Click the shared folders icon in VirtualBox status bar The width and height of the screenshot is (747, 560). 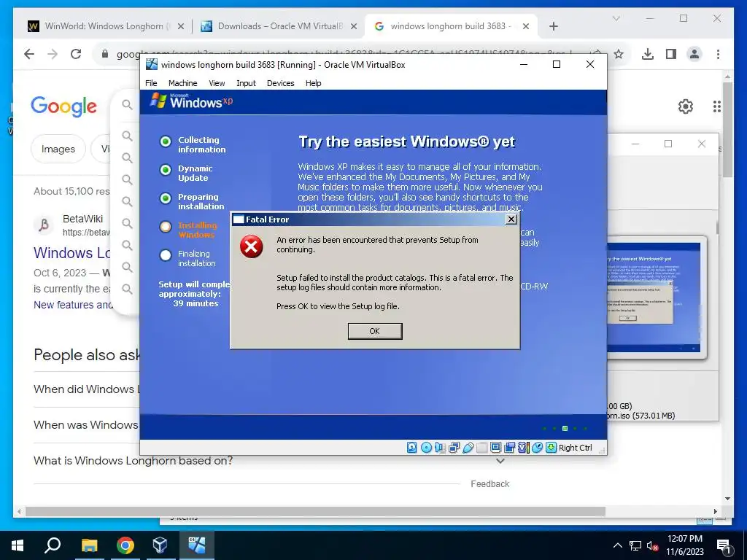pyautogui.click(x=482, y=448)
